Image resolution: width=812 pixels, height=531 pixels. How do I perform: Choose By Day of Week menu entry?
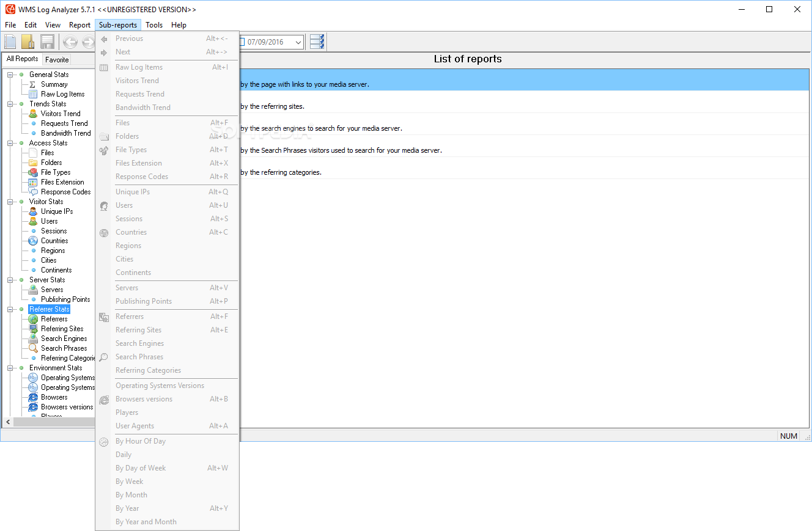167,468
